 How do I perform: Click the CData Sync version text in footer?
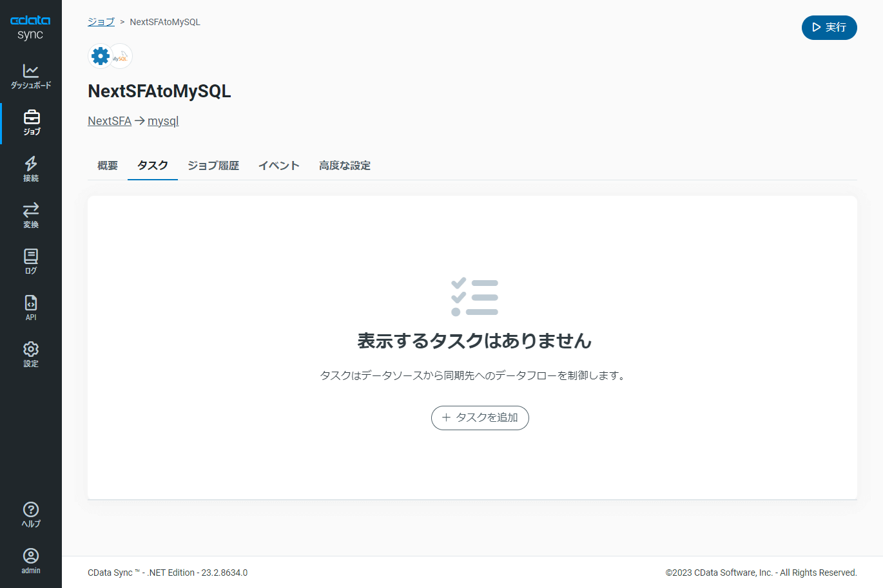168,573
